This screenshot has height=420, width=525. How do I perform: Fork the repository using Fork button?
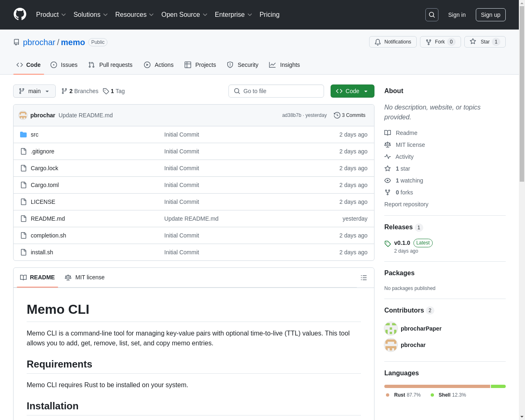tap(441, 42)
